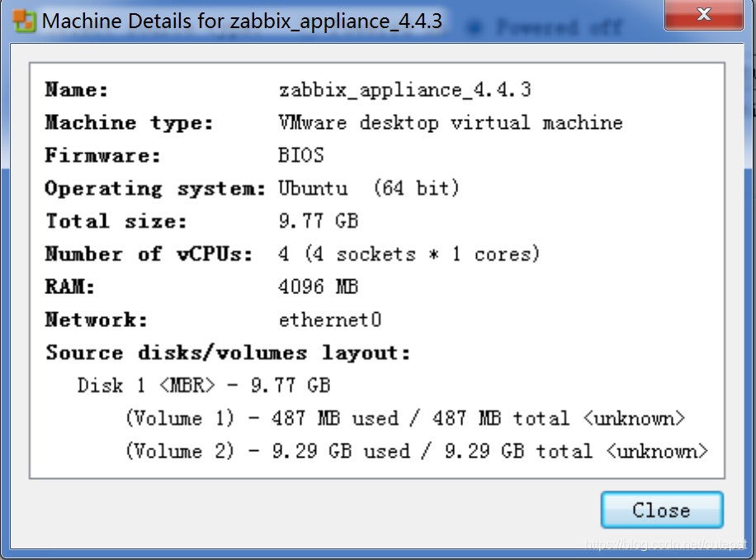Select the total size value '9.77 GB'
Viewport: 756px width, 560px height.
pyautogui.click(x=319, y=221)
